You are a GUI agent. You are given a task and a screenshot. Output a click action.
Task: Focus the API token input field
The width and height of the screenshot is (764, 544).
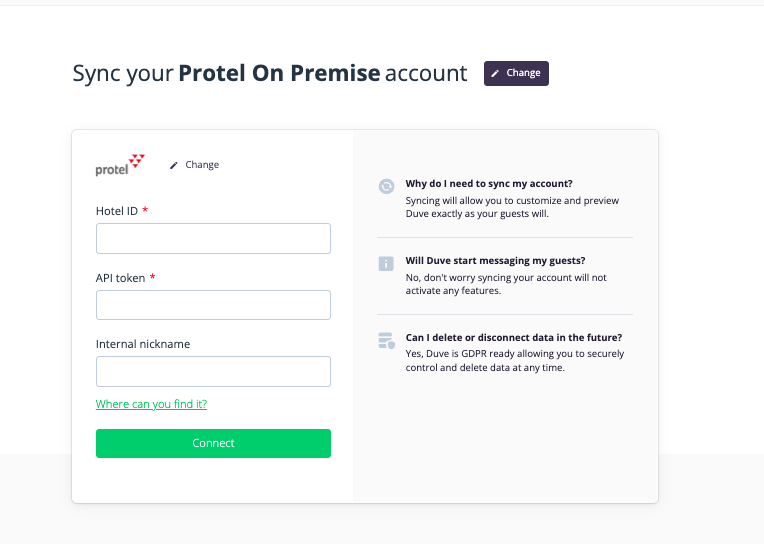coord(213,305)
